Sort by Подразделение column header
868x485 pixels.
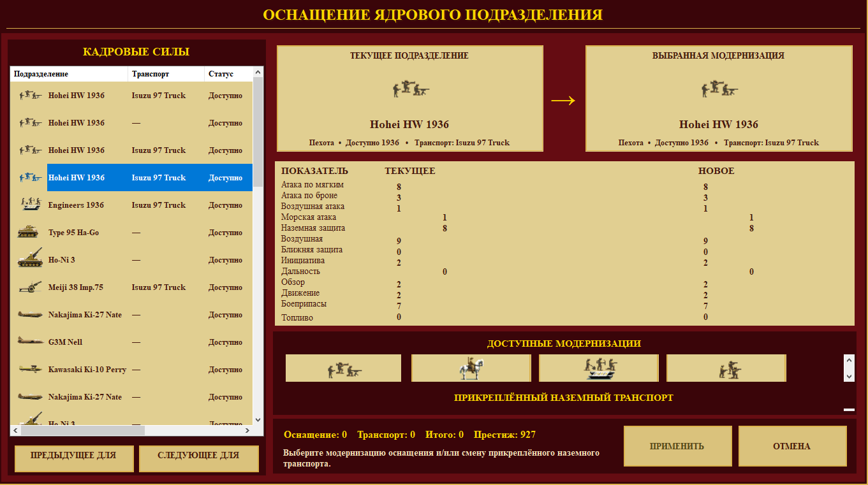tap(69, 74)
